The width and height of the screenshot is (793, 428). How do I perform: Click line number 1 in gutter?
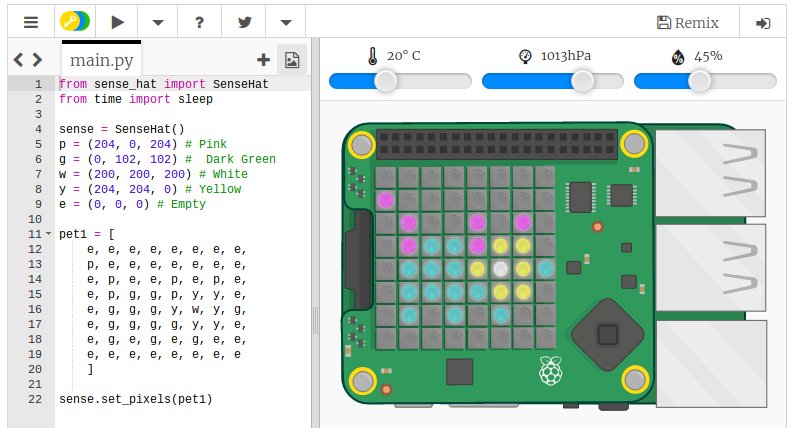coord(38,84)
